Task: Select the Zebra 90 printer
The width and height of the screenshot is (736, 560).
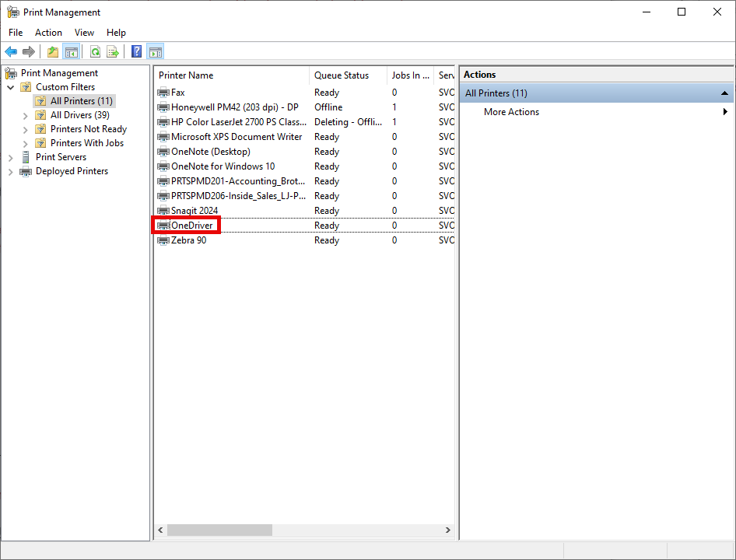Action: coord(189,240)
